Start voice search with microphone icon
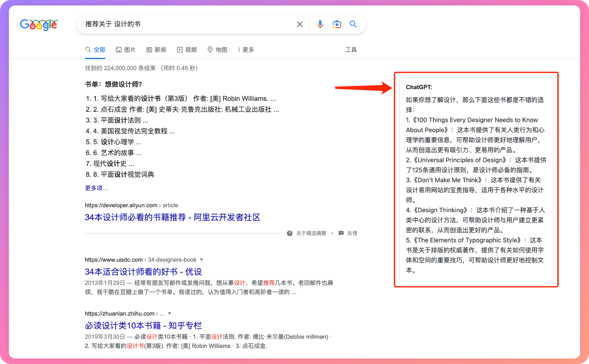The image size is (589, 364). (x=320, y=24)
